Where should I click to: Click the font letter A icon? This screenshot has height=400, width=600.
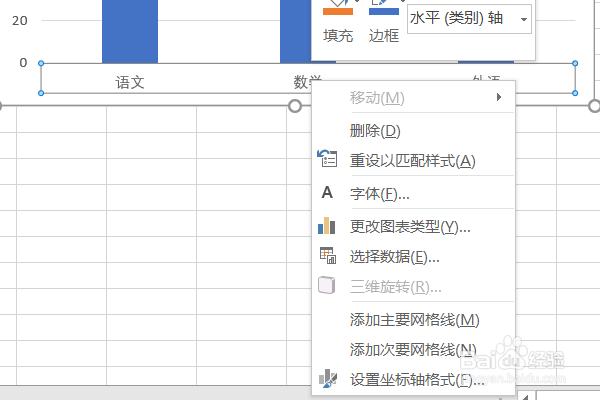tap(327, 192)
